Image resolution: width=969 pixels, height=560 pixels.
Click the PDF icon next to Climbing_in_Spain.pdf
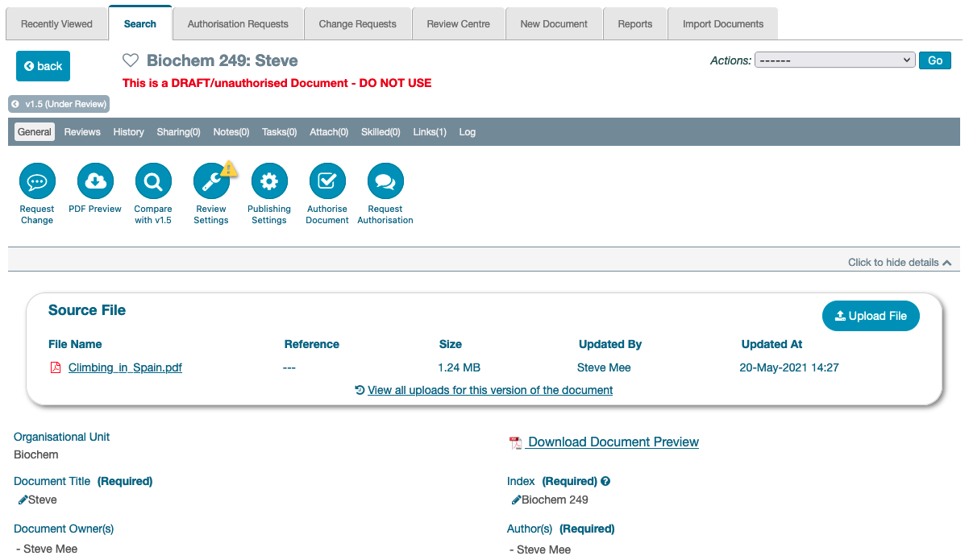[x=56, y=368]
